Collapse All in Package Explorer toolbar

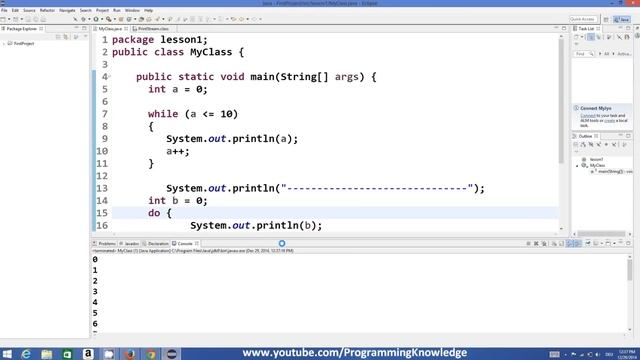pos(58,37)
